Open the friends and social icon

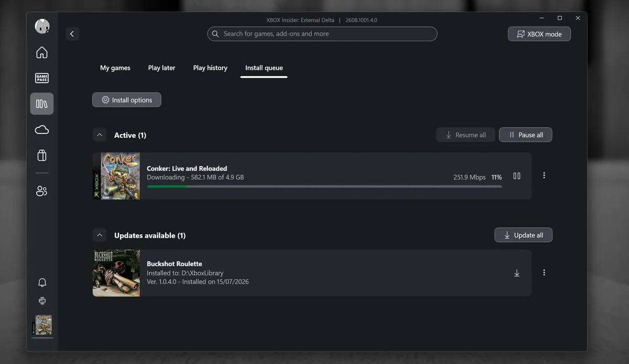[42, 191]
